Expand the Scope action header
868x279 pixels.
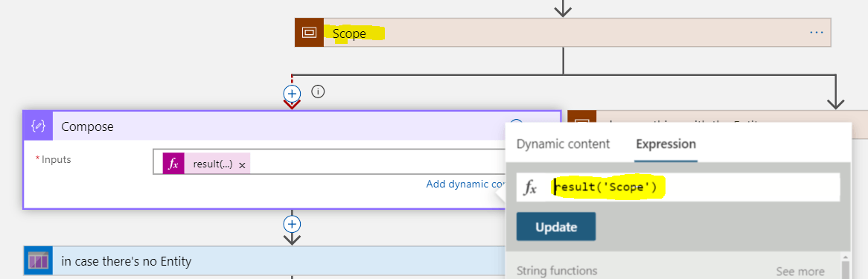[563, 33]
